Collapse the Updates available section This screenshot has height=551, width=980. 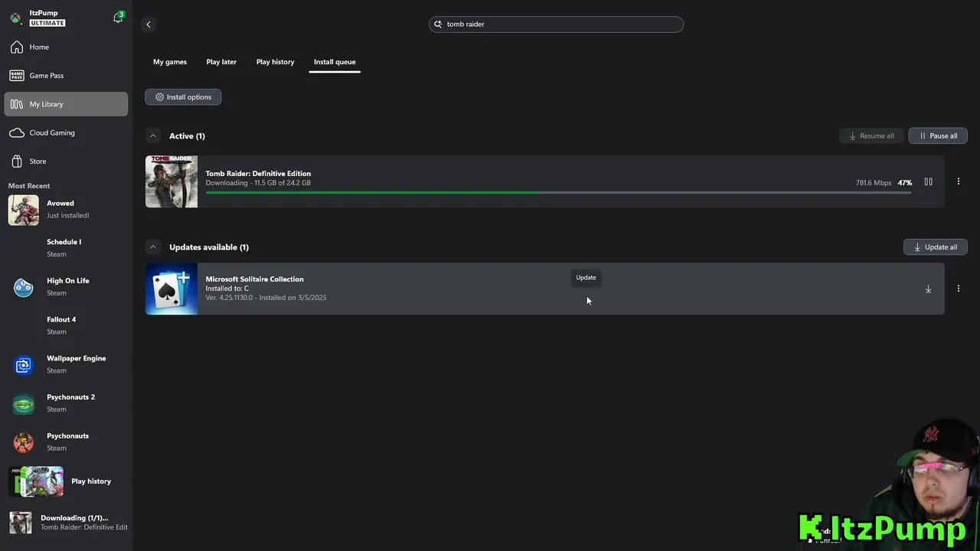click(x=153, y=247)
